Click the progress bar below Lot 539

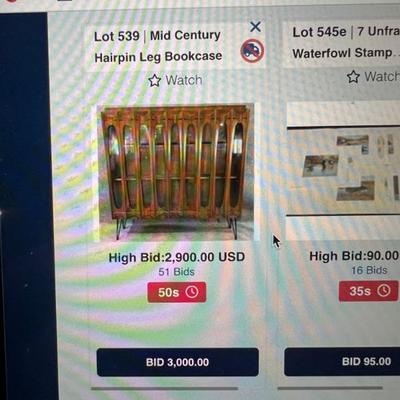tap(165, 388)
